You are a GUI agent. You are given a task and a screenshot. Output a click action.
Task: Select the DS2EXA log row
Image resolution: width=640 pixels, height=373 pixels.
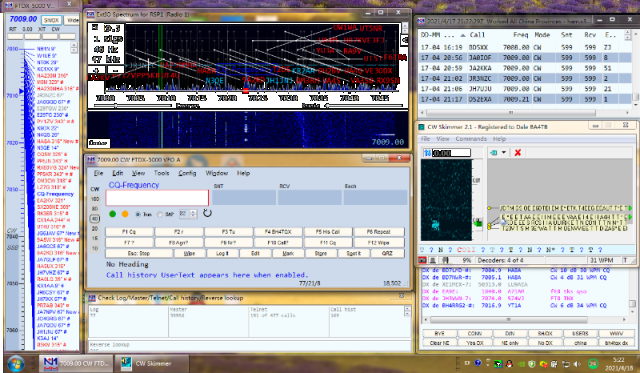[525, 99]
